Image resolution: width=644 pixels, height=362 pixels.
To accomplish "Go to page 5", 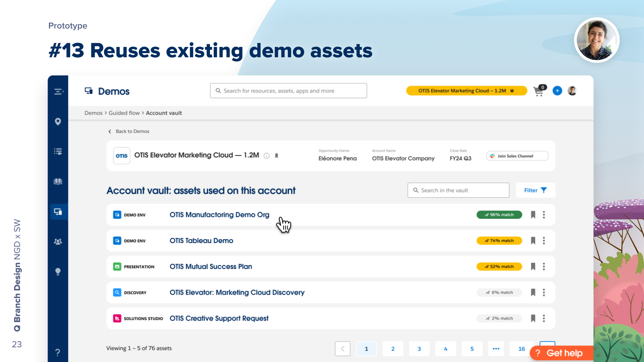I will (472, 349).
